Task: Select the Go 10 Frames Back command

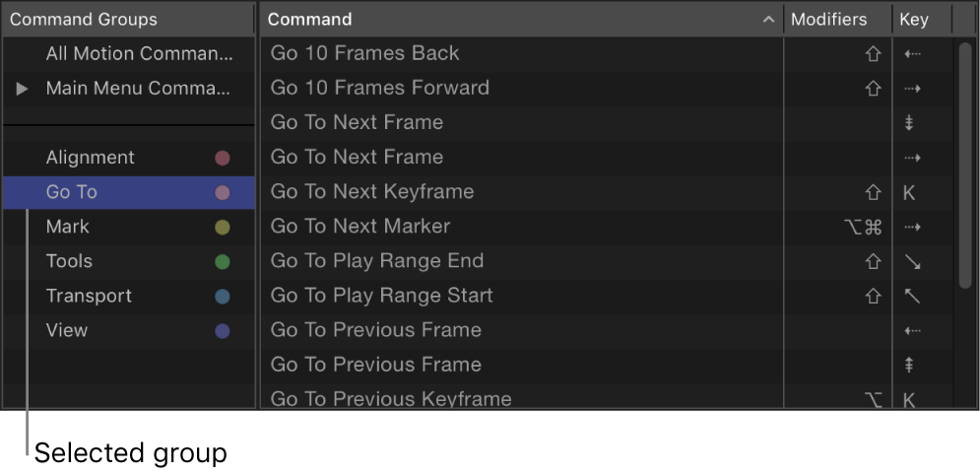Action: pos(365,53)
